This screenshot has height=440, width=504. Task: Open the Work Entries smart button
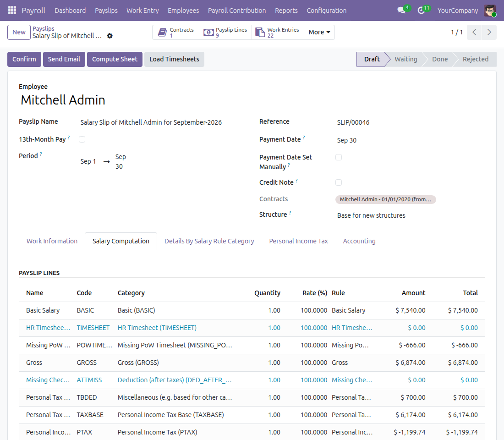point(278,32)
